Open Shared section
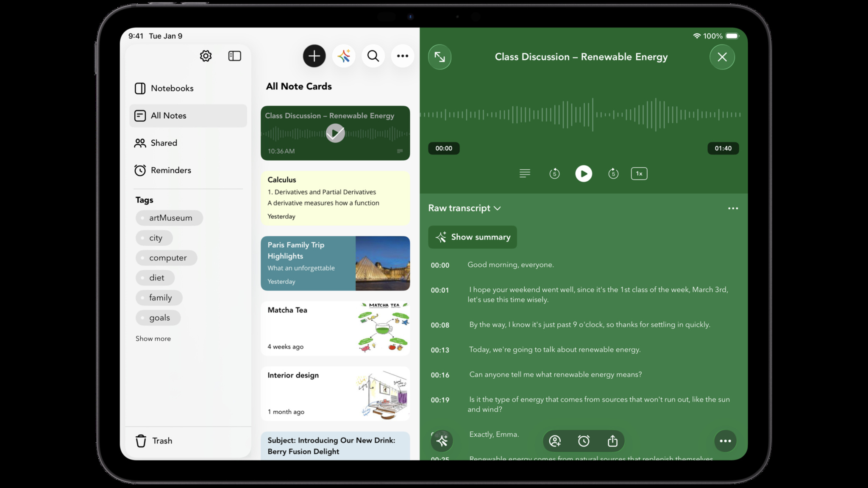 point(188,143)
